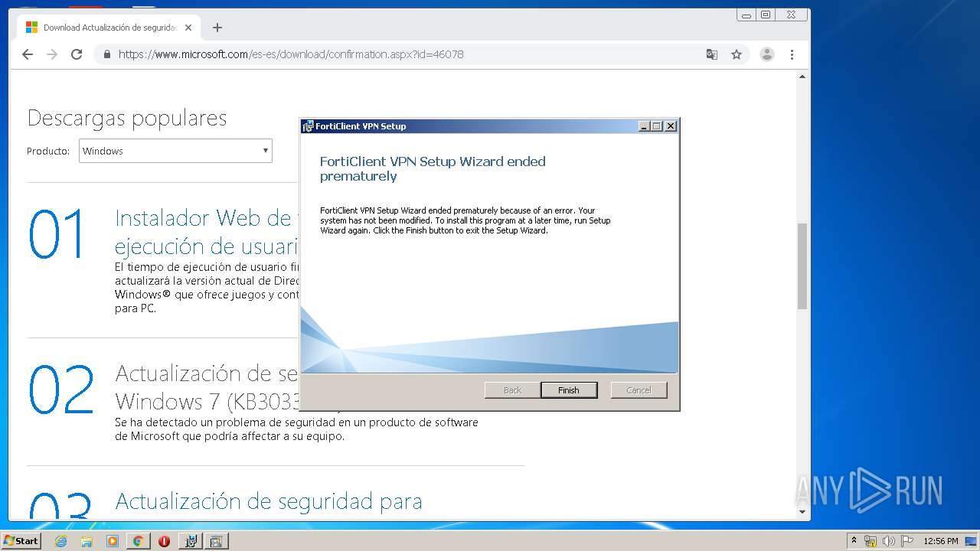Click the address bar URL

coord(291,54)
